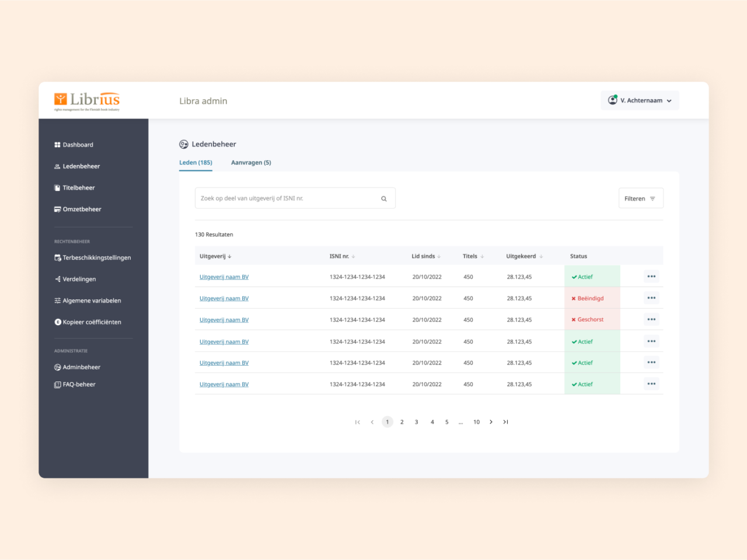This screenshot has height=560, width=747.
Task: Select the Terbeschikkingstellingen icon
Action: [x=58, y=257]
